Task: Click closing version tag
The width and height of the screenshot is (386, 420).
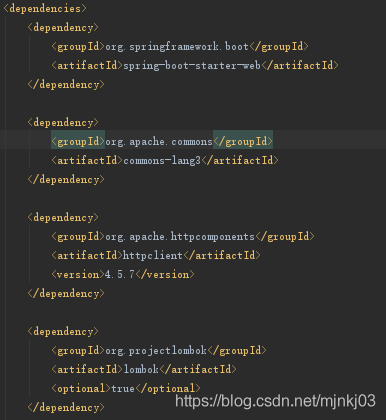Action: [165, 275]
